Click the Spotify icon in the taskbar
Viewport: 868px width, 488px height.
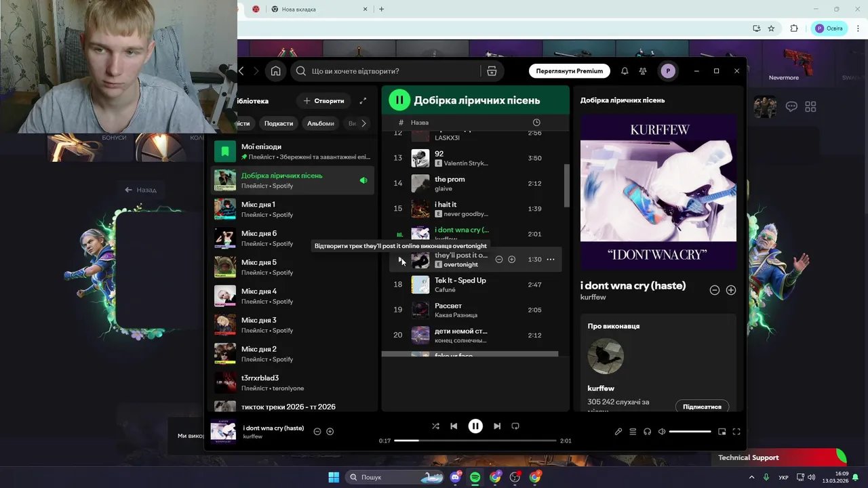pyautogui.click(x=475, y=477)
